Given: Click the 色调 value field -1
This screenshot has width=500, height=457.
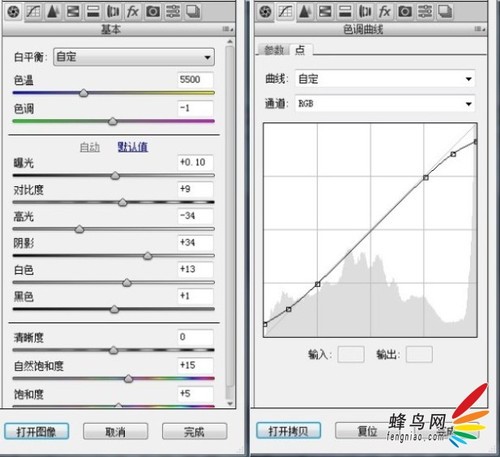Looking at the screenshot, I should (x=195, y=108).
